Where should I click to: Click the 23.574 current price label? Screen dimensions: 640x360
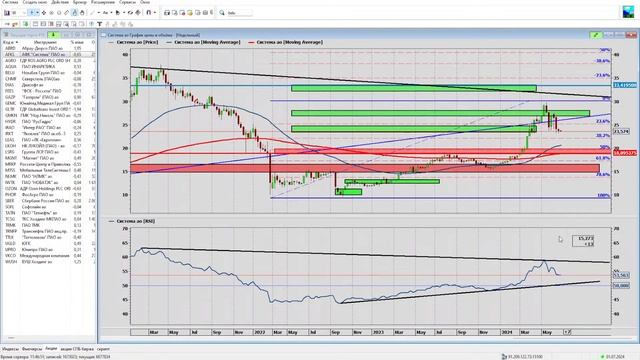[x=621, y=131]
